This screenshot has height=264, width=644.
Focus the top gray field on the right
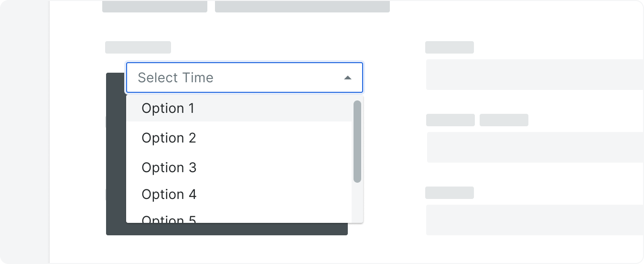tap(535, 75)
